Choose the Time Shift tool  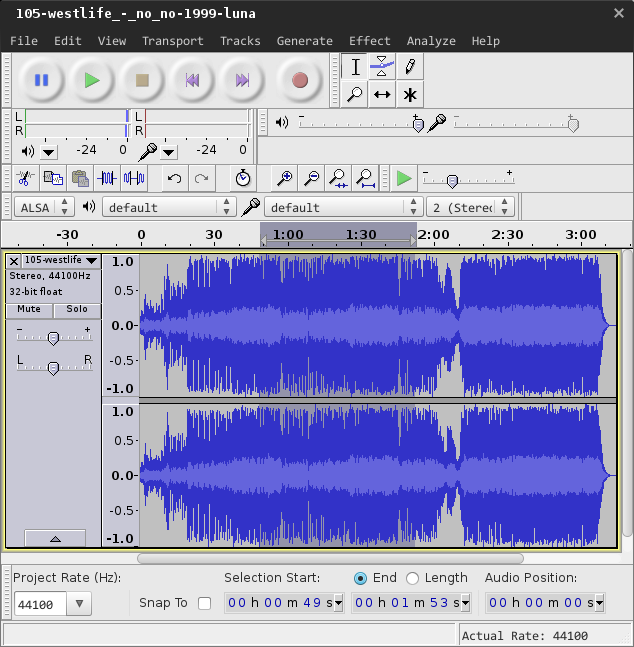click(x=382, y=95)
